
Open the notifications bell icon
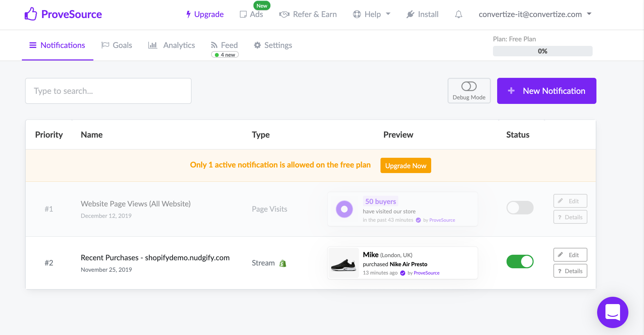459,14
